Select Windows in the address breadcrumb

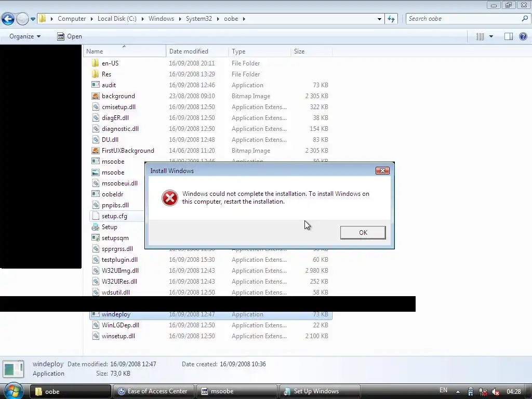click(x=161, y=19)
